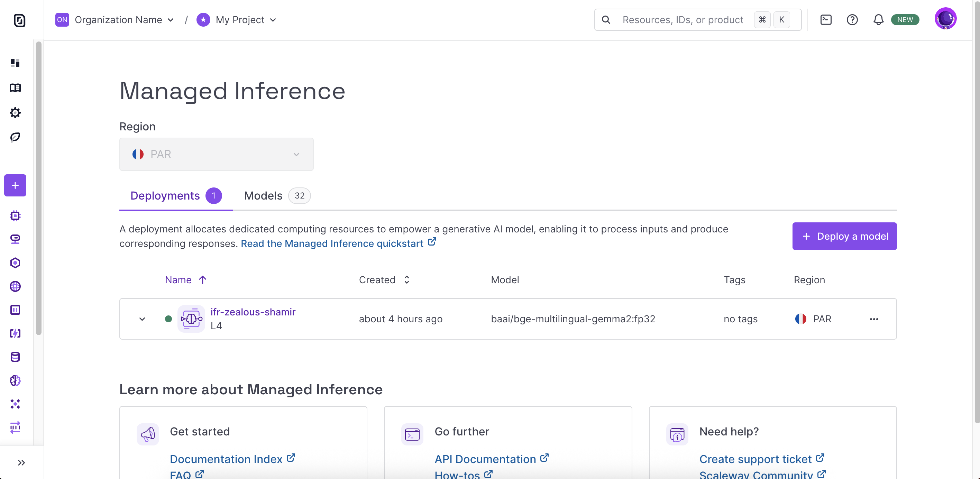
Task: Focus the Resources, IDs, or product search field
Action: 698,20
